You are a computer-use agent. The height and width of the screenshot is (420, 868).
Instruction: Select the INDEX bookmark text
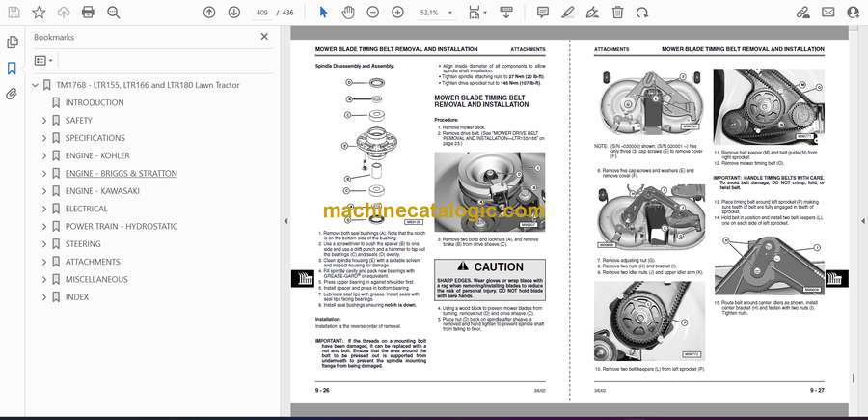(77, 297)
